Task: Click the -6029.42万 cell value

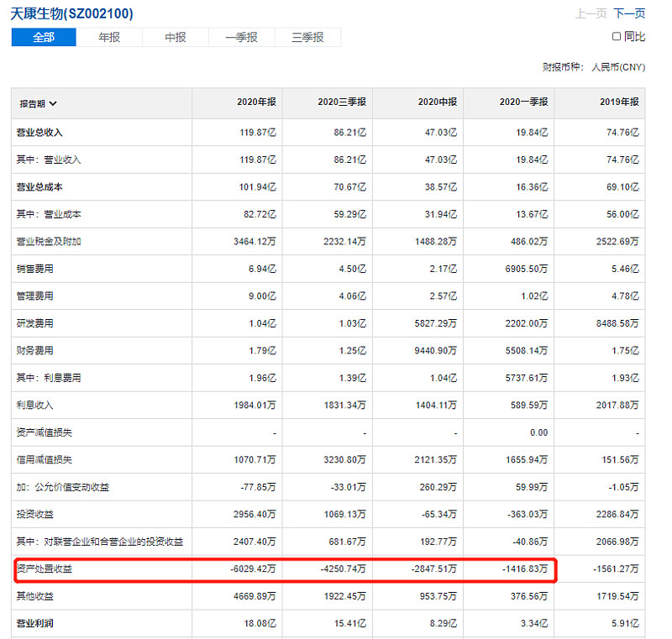Action: pyautogui.click(x=252, y=569)
